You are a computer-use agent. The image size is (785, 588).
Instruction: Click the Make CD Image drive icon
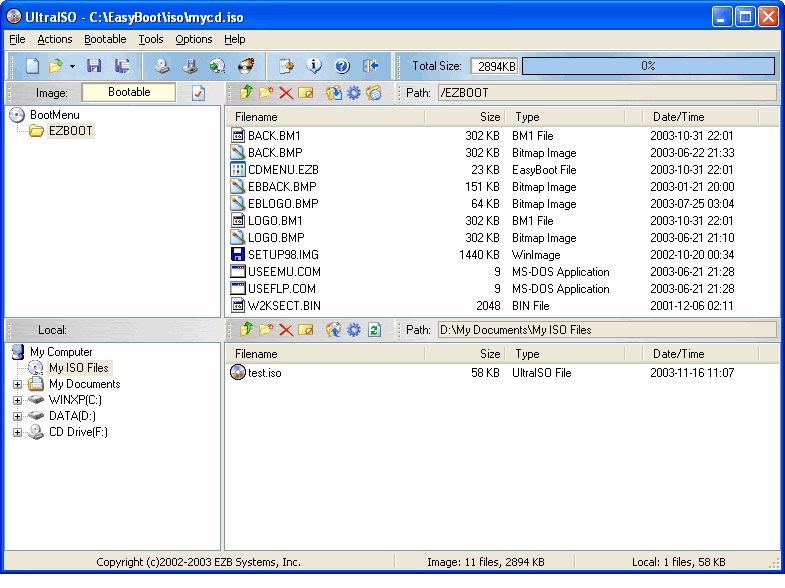(162, 66)
